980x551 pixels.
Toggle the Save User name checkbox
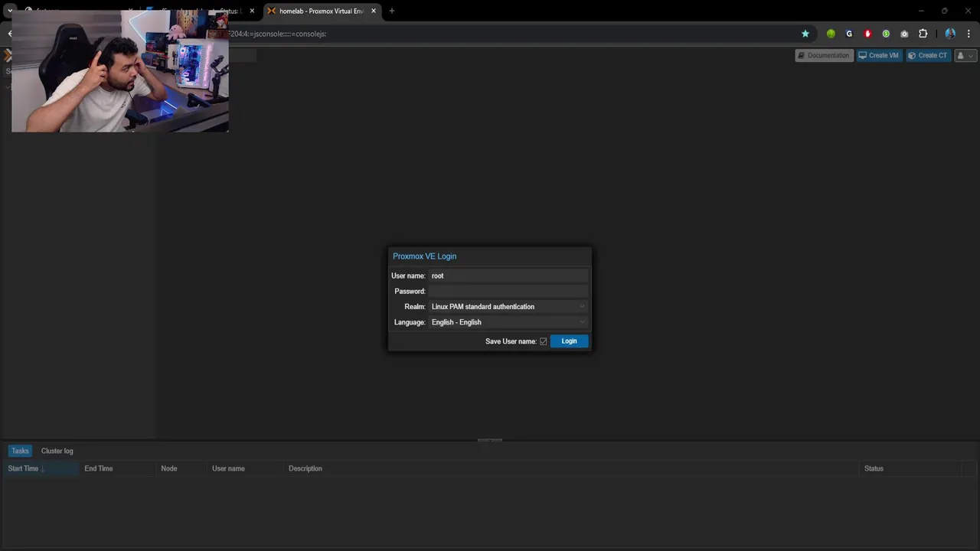pos(544,341)
